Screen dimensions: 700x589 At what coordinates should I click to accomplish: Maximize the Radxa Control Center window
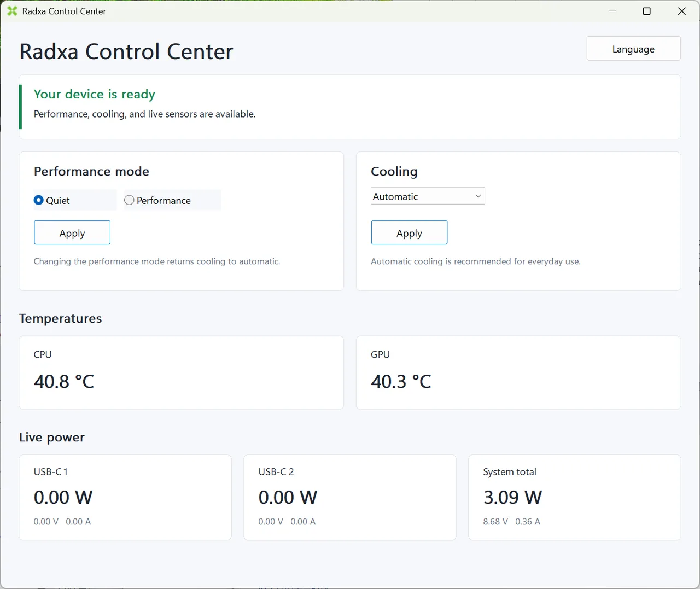click(647, 11)
